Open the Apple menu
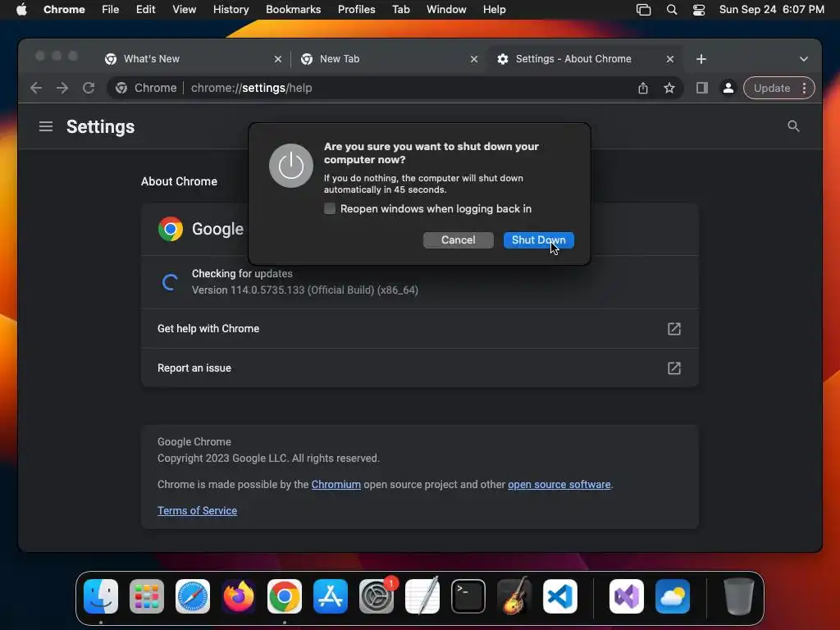This screenshot has width=840, height=630. click(21, 10)
